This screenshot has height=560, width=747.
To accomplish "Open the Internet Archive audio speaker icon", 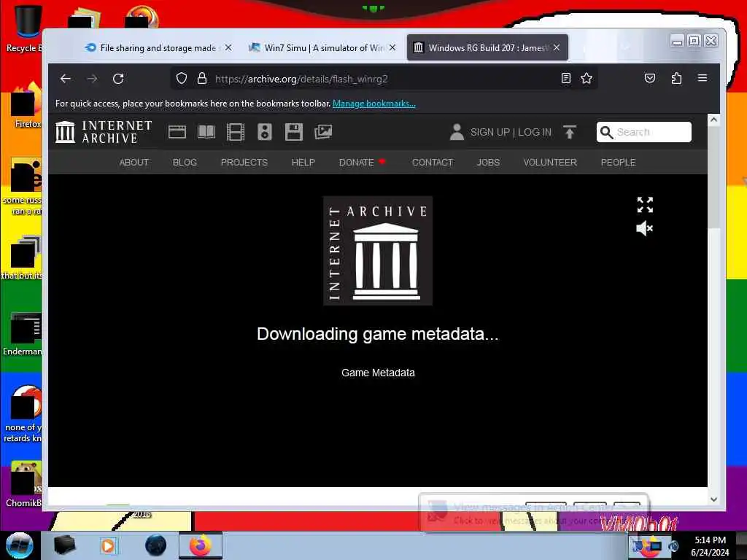I will pyautogui.click(x=265, y=132).
